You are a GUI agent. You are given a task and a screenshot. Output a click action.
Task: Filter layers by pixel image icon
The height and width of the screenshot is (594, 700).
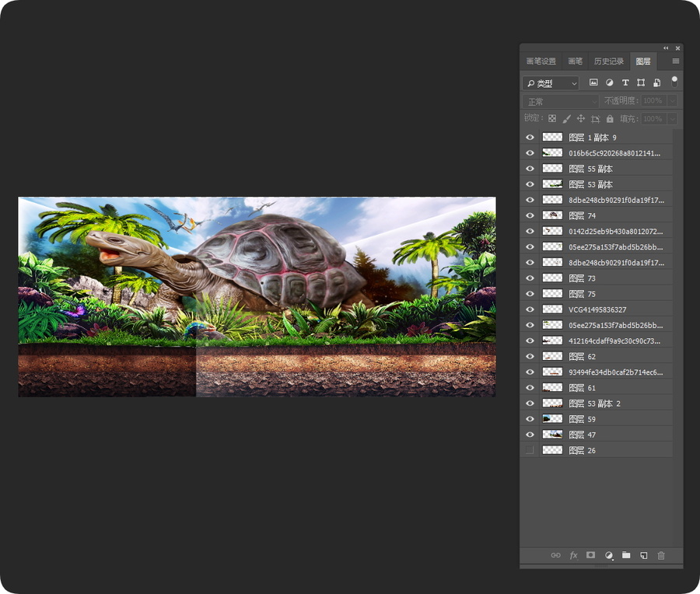tap(593, 82)
